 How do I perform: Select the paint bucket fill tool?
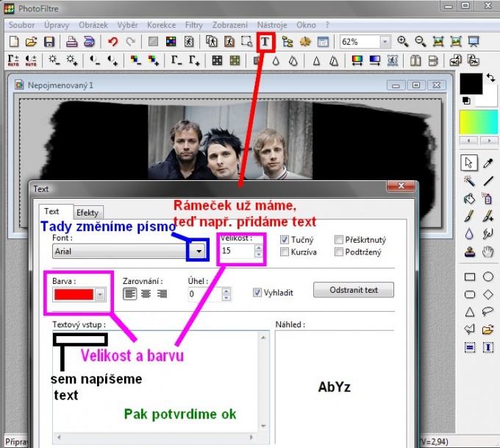(x=469, y=199)
